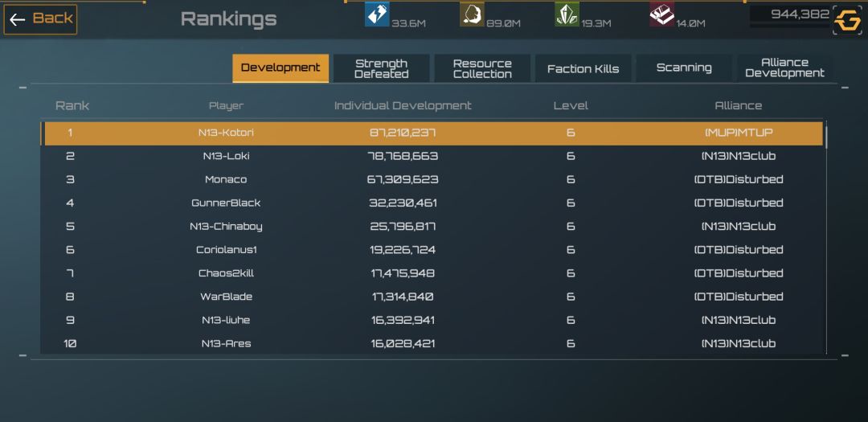Screen dimensions: 868x422
Task: Click the (DTB)Disturbed alliance for GunnerBlack
Action: pos(739,203)
